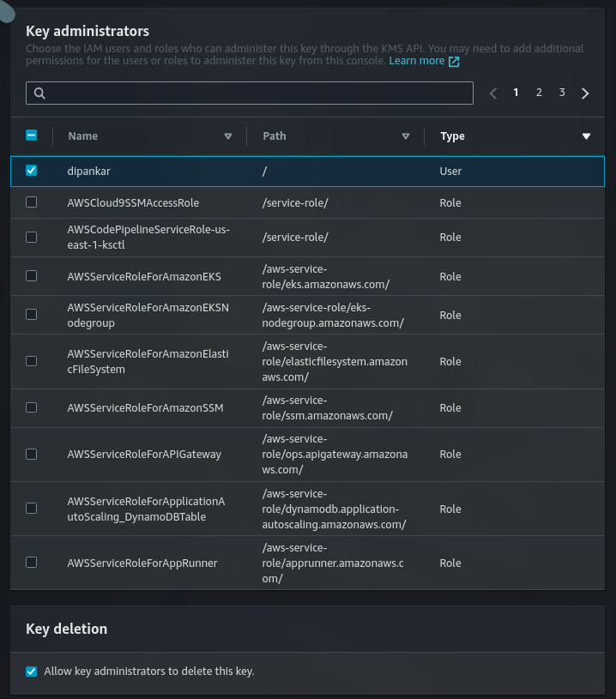Click eks.amazonaws.com path cell
616x699 pixels.
click(326, 276)
